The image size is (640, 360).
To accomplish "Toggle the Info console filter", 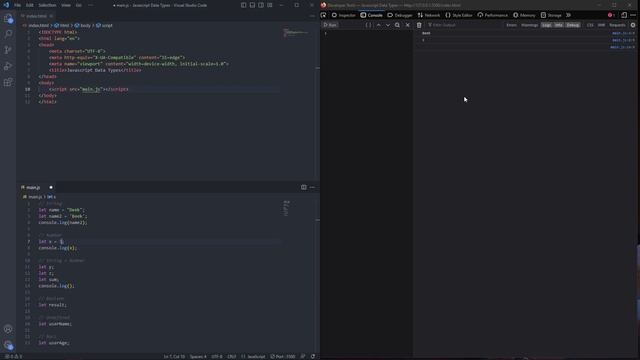I will pyautogui.click(x=559, y=25).
